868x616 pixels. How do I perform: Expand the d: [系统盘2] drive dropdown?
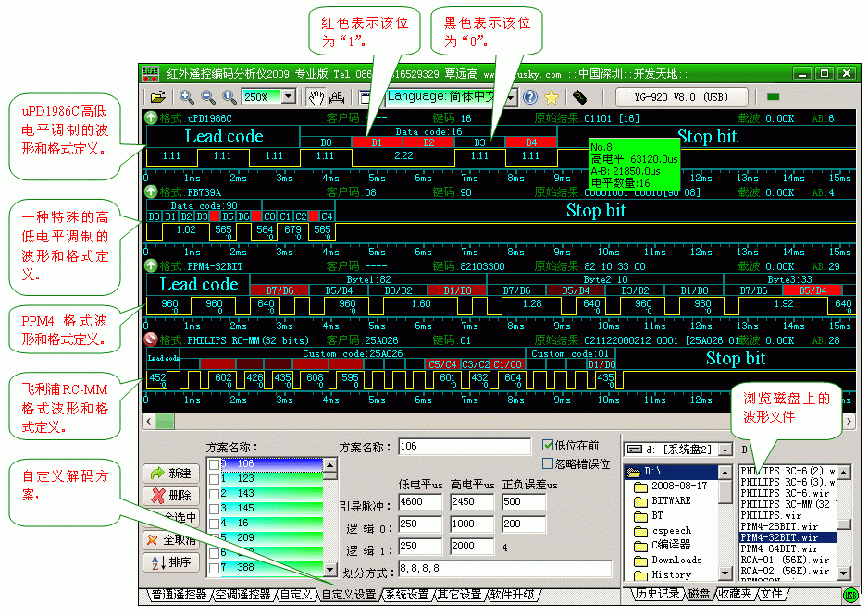[727, 450]
